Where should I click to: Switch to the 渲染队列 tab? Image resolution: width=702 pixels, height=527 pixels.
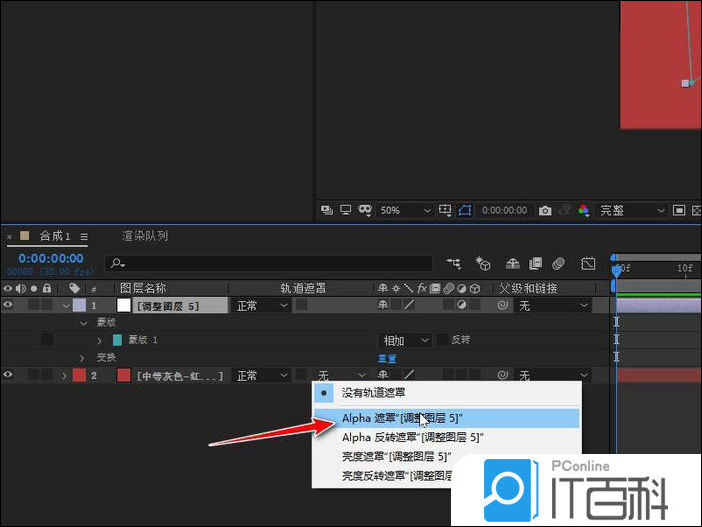point(145,236)
